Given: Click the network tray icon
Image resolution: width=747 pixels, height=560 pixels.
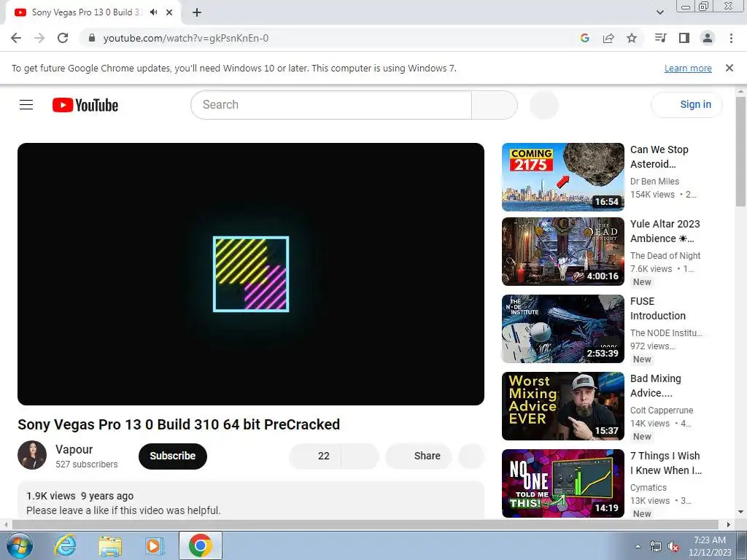Looking at the screenshot, I should tap(656, 546).
